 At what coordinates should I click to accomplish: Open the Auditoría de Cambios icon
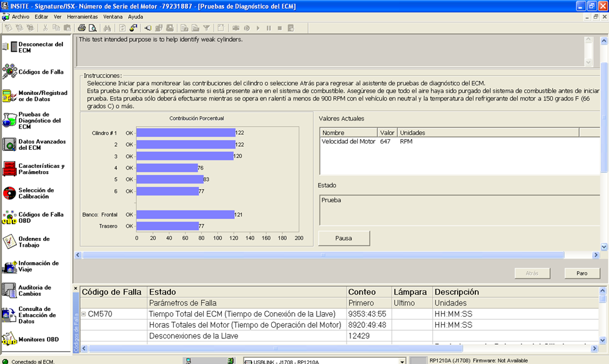point(10,290)
